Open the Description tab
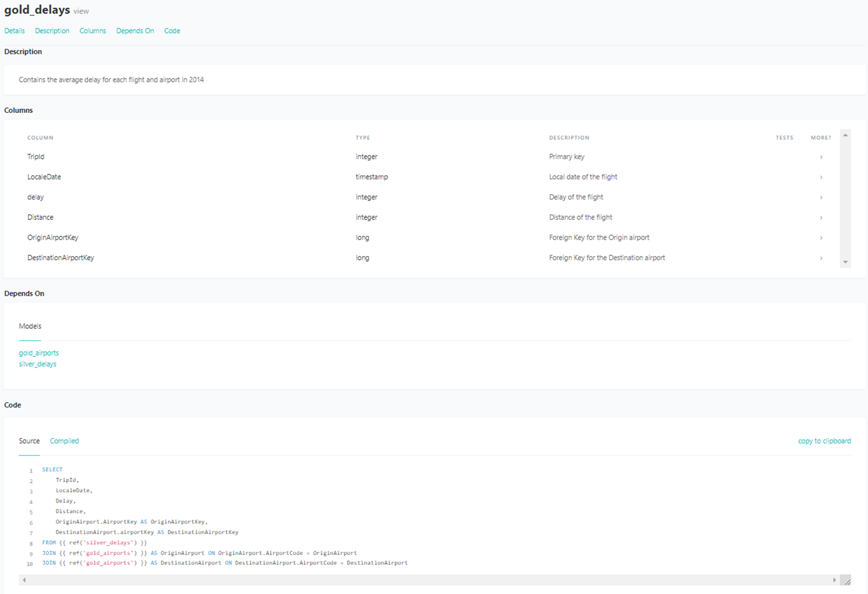Image resolution: width=868 pixels, height=594 pixels. click(x=52, y=31)
